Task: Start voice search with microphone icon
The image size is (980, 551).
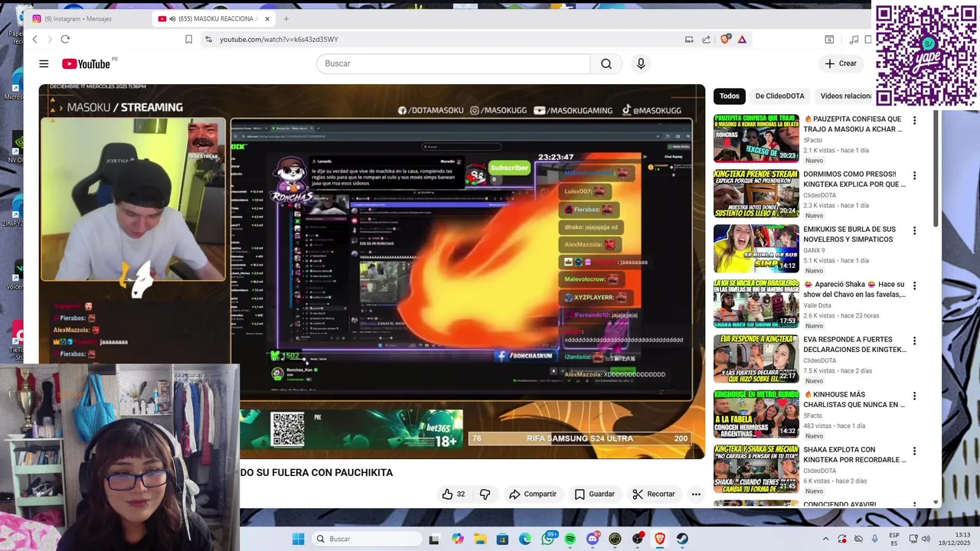Action: (x=641, y=64)
